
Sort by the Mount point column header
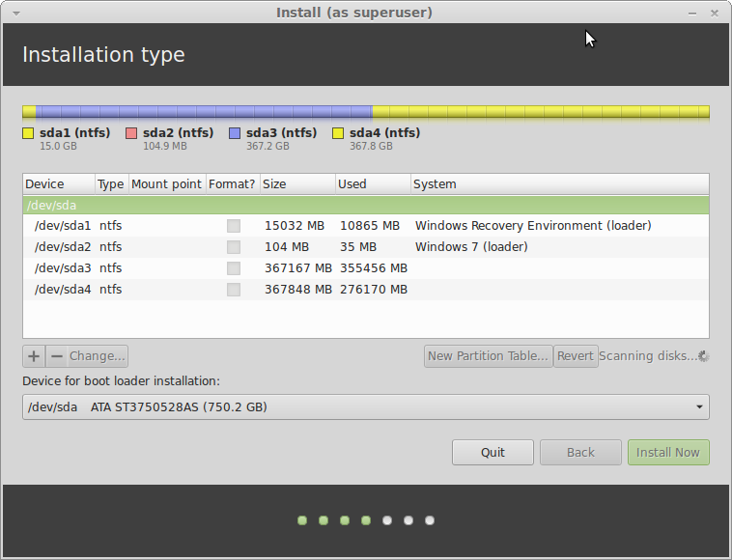[167, 183]
